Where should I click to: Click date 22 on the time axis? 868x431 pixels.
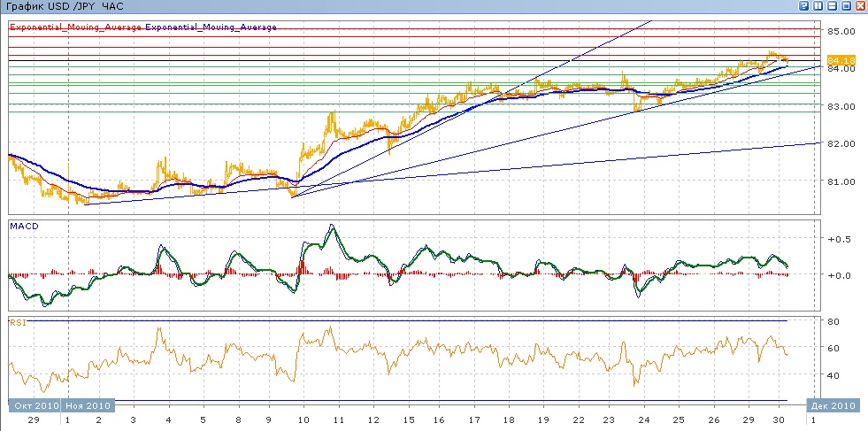click(x=579, y=420)
